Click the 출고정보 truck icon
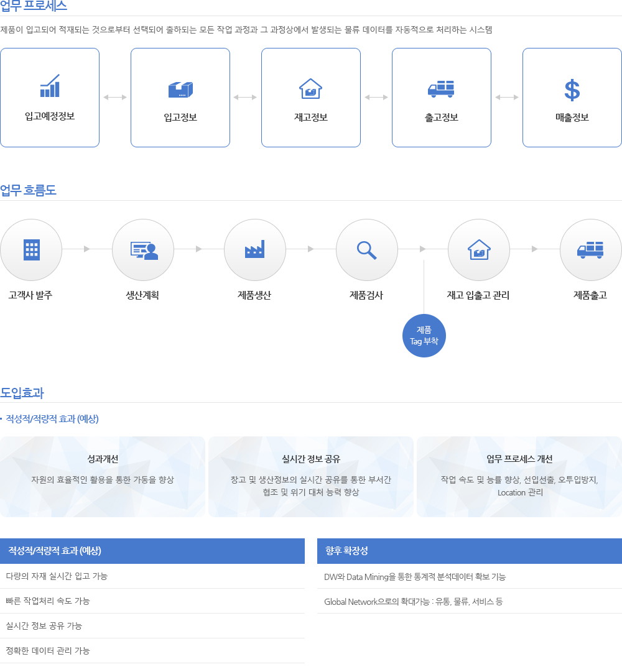622x672 pixels. (441, 89)
